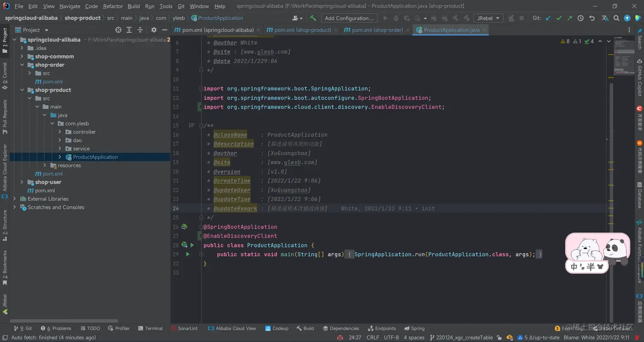Click the Git Rollback icon
The height and width of the screenshot is (342, 644).
pyautogui.click(x=592, y=18)
